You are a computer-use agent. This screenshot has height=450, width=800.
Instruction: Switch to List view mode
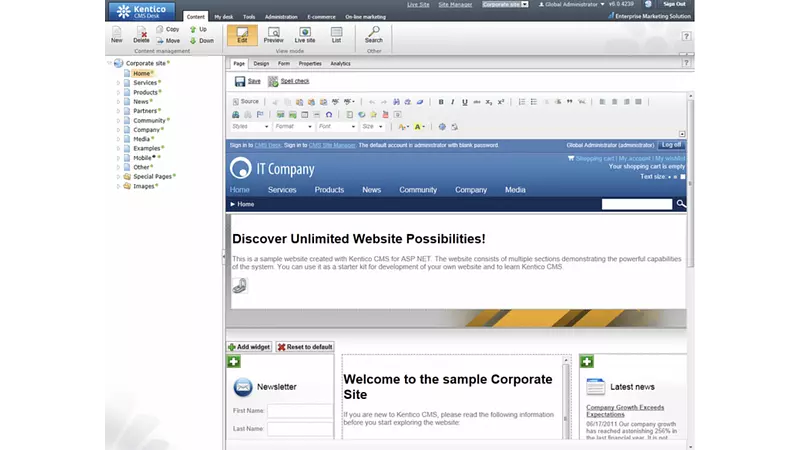click(x=336, y=35)
